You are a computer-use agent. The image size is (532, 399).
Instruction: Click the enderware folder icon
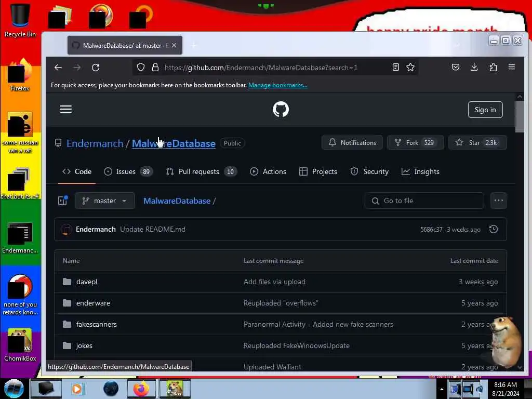(67, 303)
